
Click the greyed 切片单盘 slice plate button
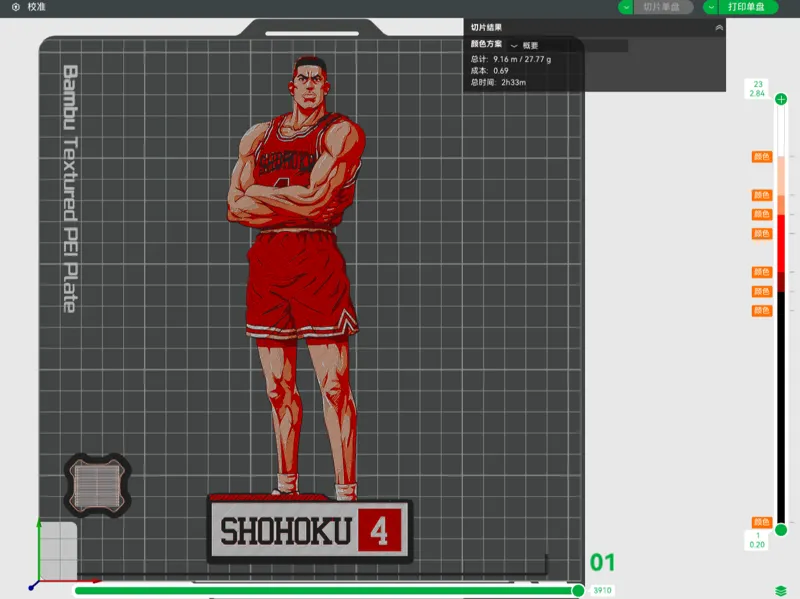(663, 7)
